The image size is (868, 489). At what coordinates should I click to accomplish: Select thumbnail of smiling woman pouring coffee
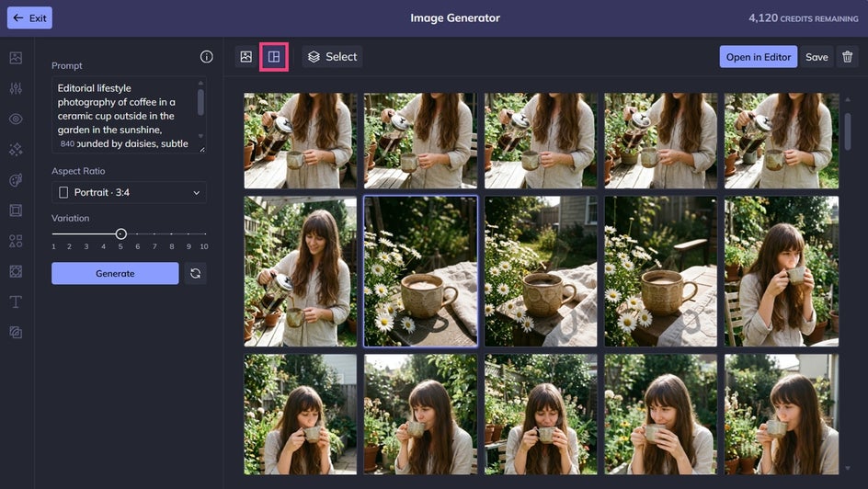coord(301,271)
